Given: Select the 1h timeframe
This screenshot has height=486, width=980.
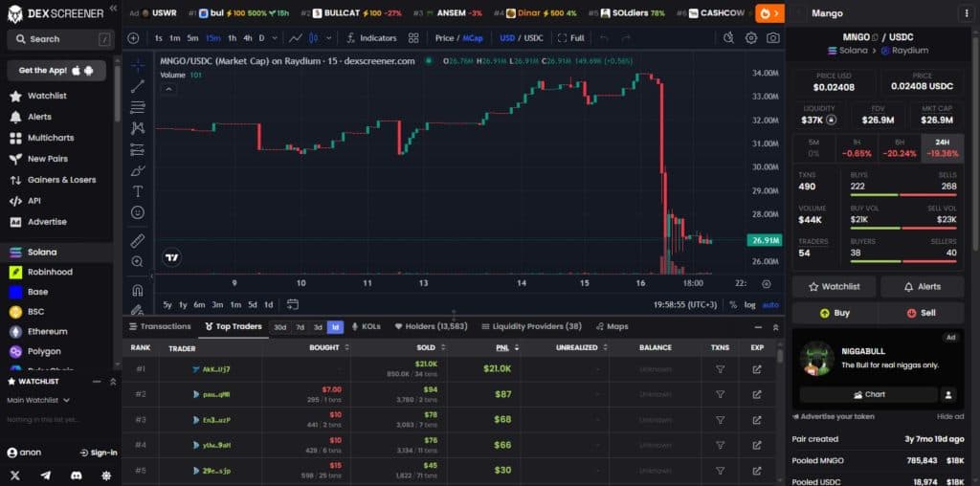Looking at the screenshot, I should pos(232,38).
